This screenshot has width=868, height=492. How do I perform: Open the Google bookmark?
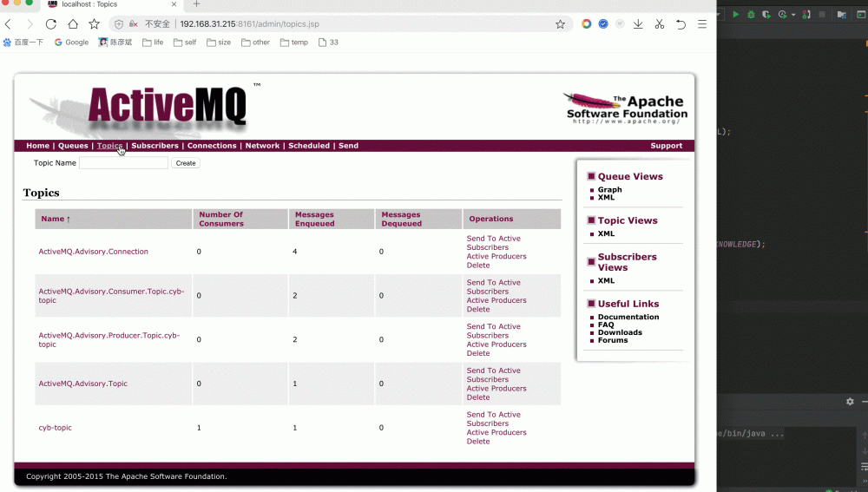pos(71,42)
